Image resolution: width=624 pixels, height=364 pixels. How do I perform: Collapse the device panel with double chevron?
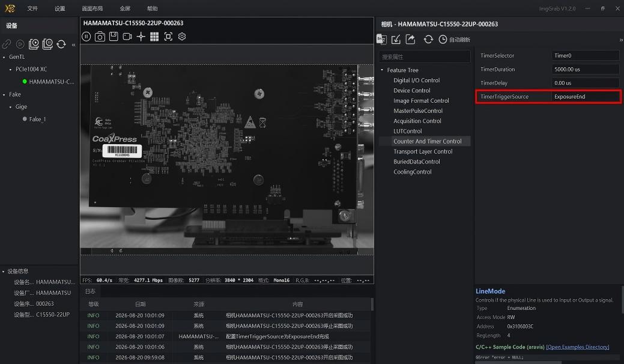pos(74,45)
